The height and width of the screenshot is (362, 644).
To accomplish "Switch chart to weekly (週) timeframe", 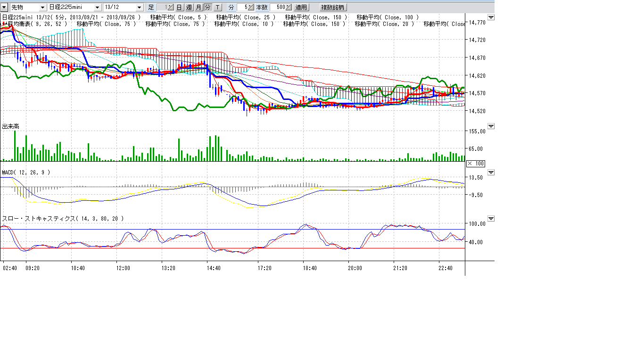I will [189, 8].
